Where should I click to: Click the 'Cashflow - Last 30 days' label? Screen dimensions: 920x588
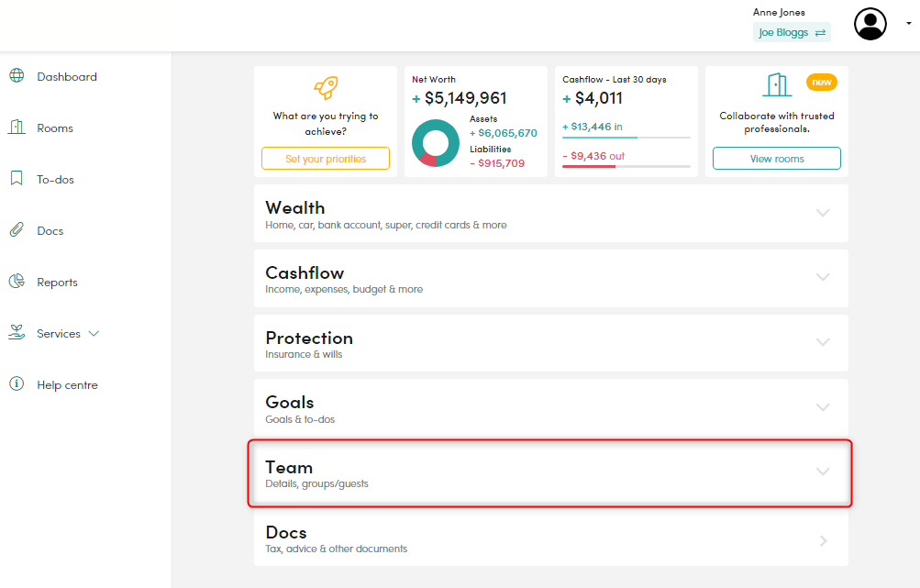(615, 79)
